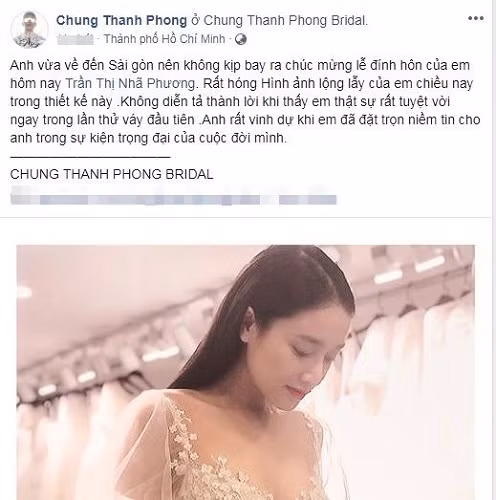Click the word "ở" between the name and the page
Image resolution: width=496 pixels, height=500 pixels.
point(195,21)
